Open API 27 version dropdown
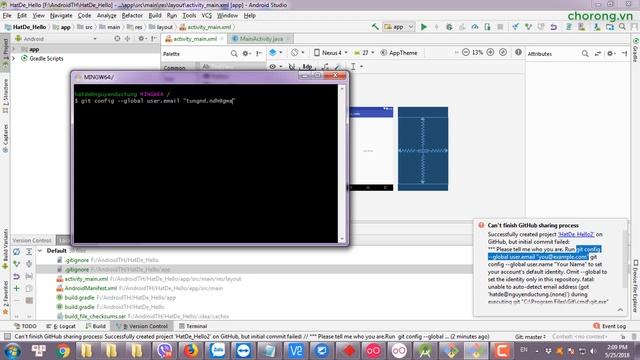The height and width of the screenshot is (360, 640). [x=364, y=53]
